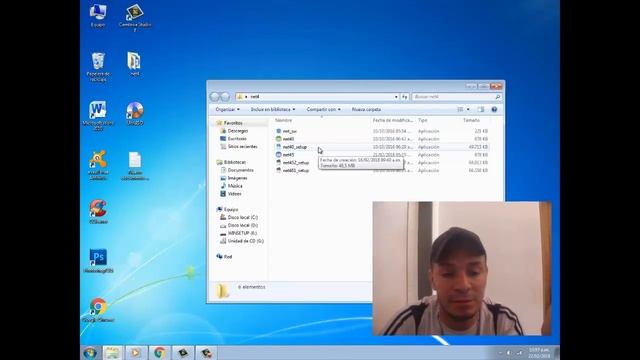Open the UltraISO desktop shortcut
Image resolution: width=640 pixels, height=360 pixels.
tap(135, 113)
